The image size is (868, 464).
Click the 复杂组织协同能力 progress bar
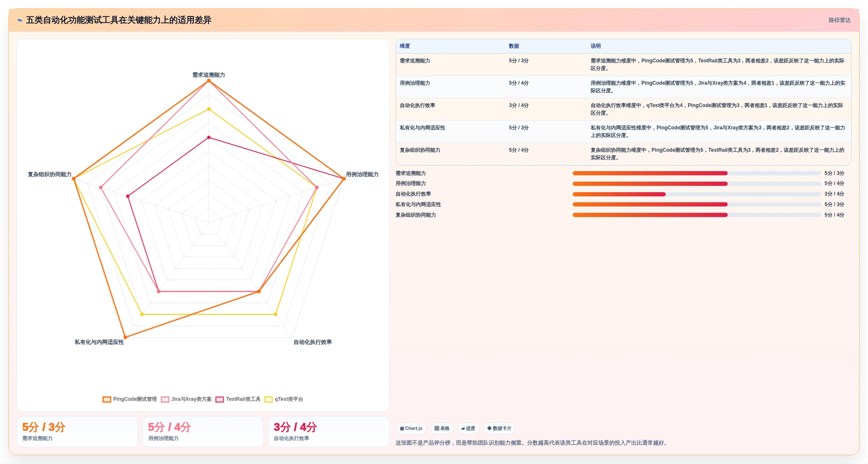coord(697,215)
